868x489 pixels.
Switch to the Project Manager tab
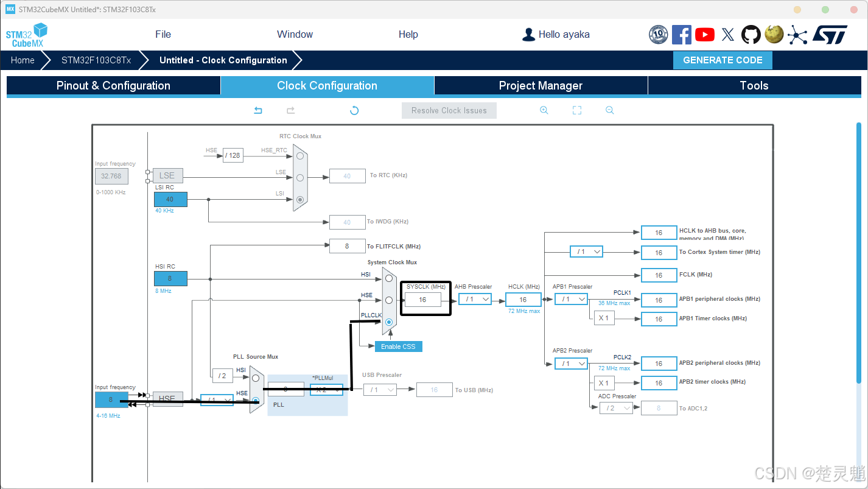[x=541, y=86]
